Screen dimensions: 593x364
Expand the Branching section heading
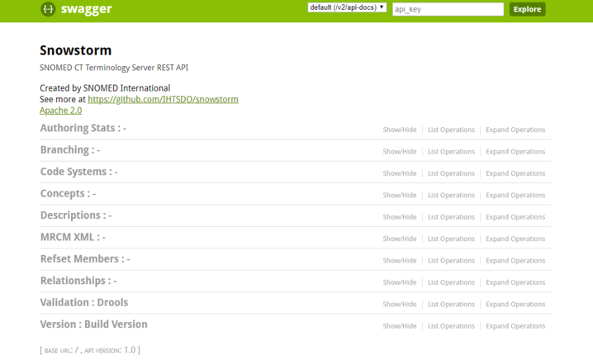[70, 150]
